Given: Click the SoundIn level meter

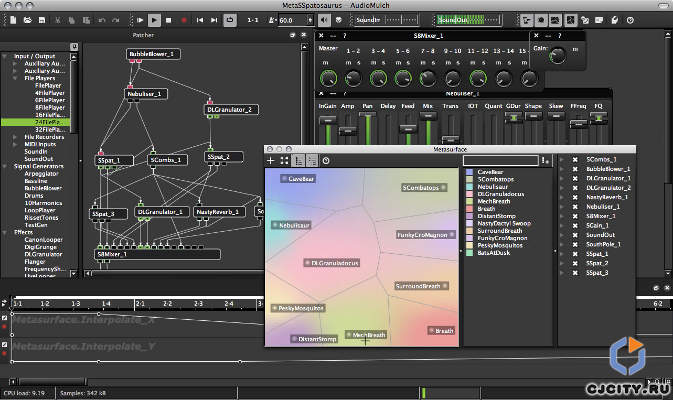Looking at the screenshot, I should (x=386, y=20).
